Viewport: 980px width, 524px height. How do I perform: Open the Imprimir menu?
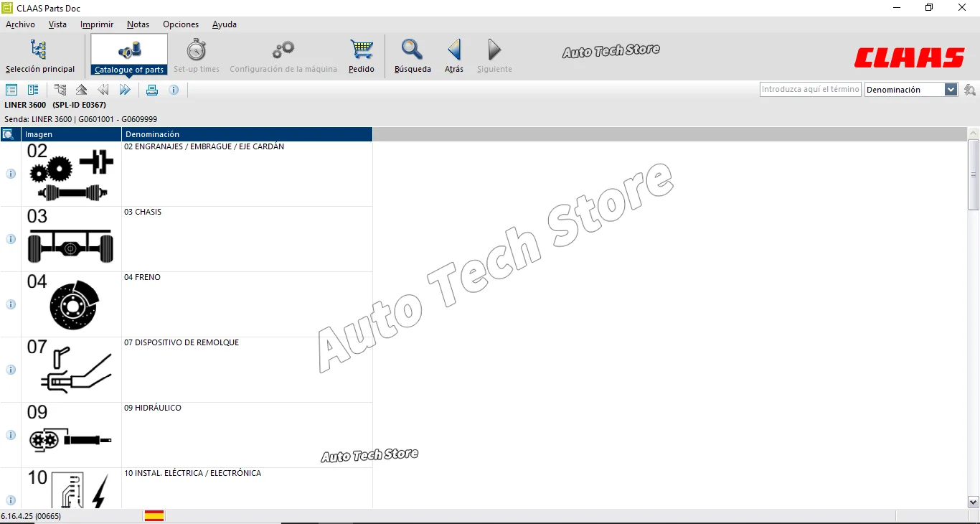click(97, 24)
